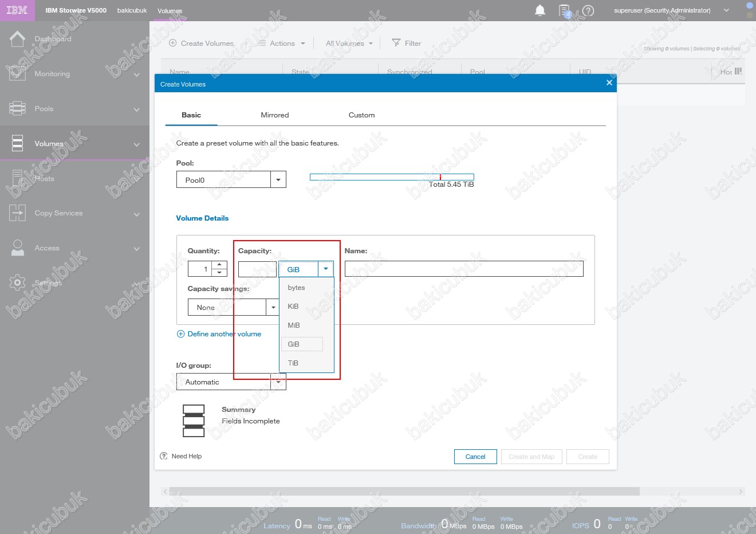Decrease quantity with down stepper arrow

[x=219, y=273]
